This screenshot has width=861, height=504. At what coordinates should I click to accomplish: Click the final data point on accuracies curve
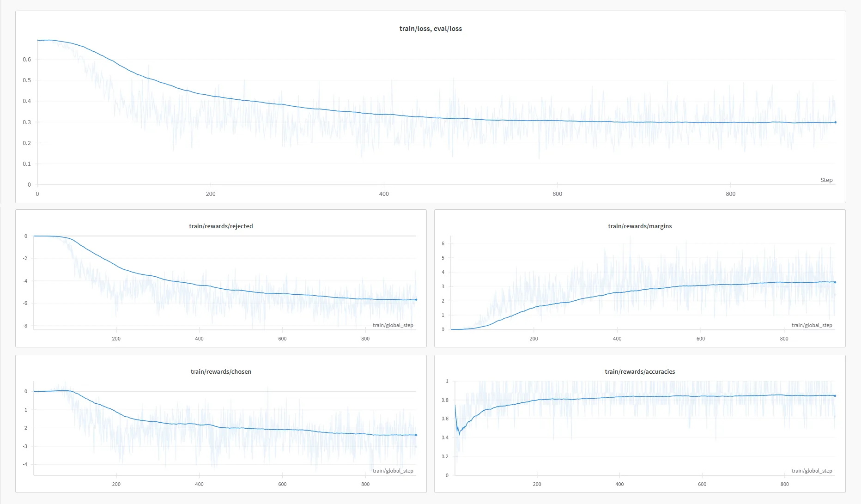coord(835,396)
